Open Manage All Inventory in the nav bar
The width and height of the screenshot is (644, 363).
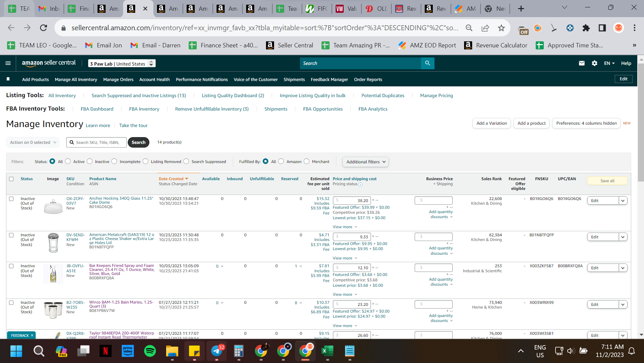coord(76,80)
